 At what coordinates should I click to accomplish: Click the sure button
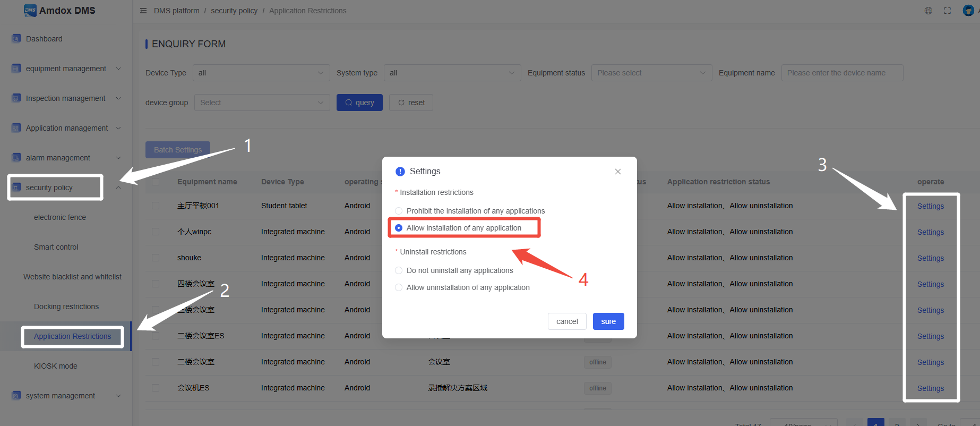(608, 321)
